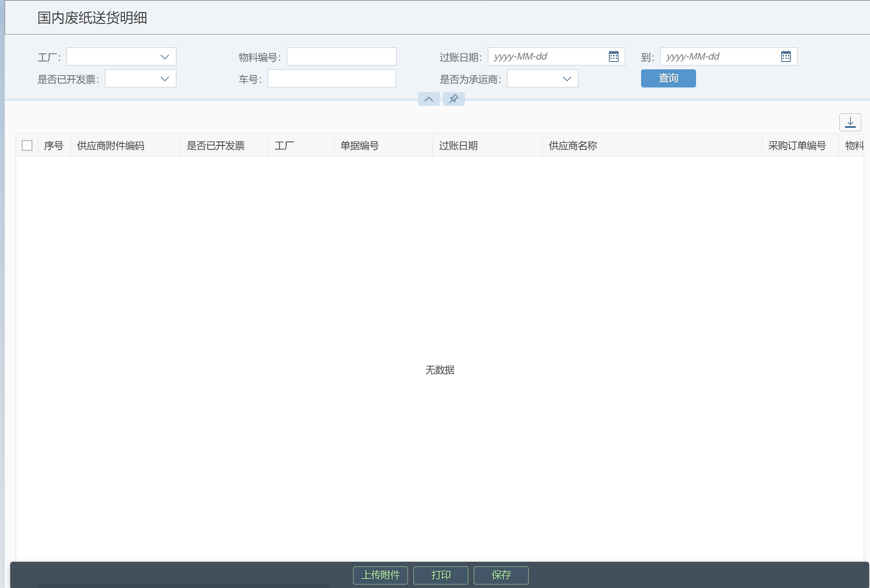Click the 保存 button
Screen dimensions: 870x588
point(501,575)
